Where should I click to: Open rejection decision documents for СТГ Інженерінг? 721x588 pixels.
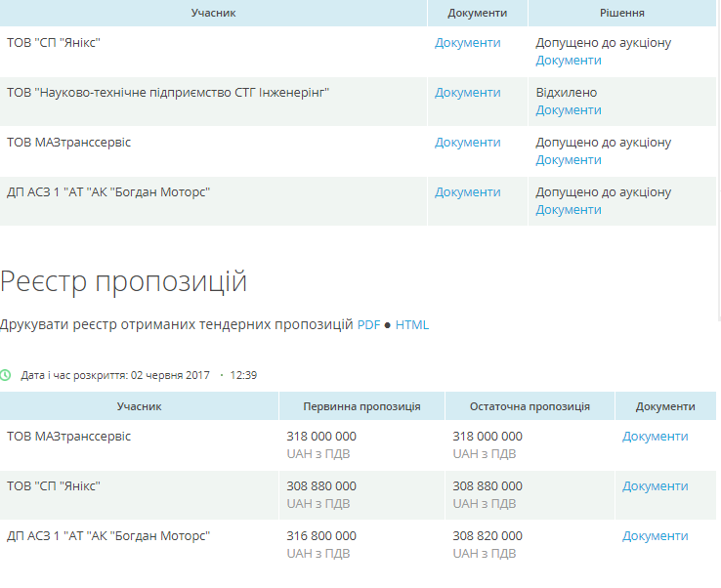pos(568,110)
